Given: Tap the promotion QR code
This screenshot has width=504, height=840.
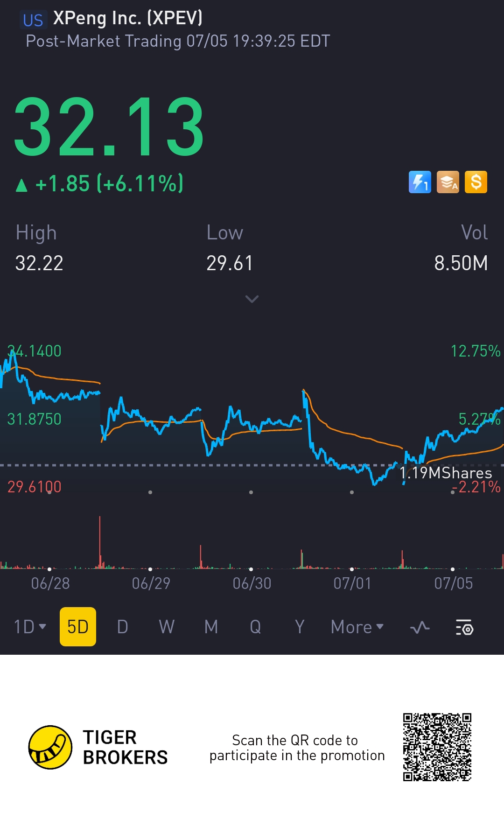Looking at the screenshot, I should tap(437, 747).
